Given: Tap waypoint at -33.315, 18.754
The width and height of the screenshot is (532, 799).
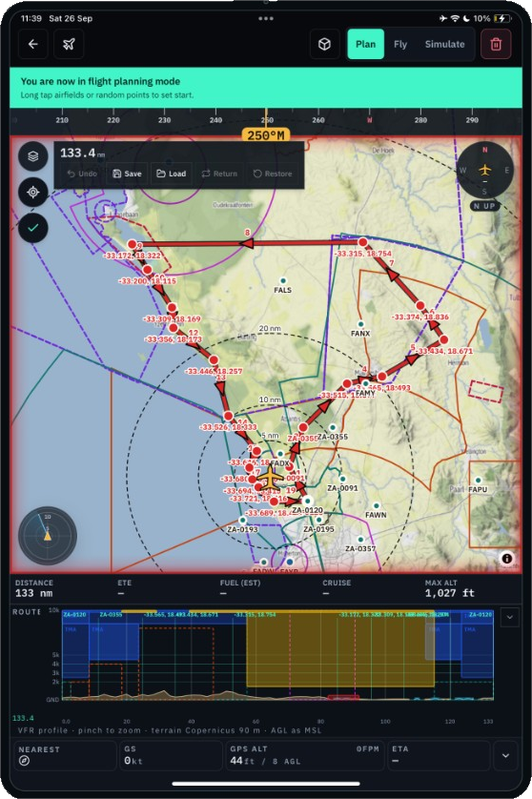Looking at the screenshot, I should (362, 242).
